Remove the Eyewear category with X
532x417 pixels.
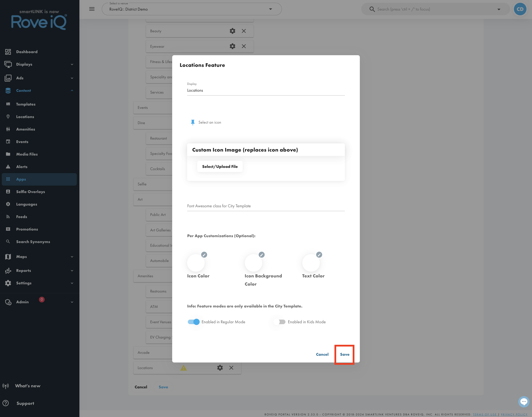[244, 46]
